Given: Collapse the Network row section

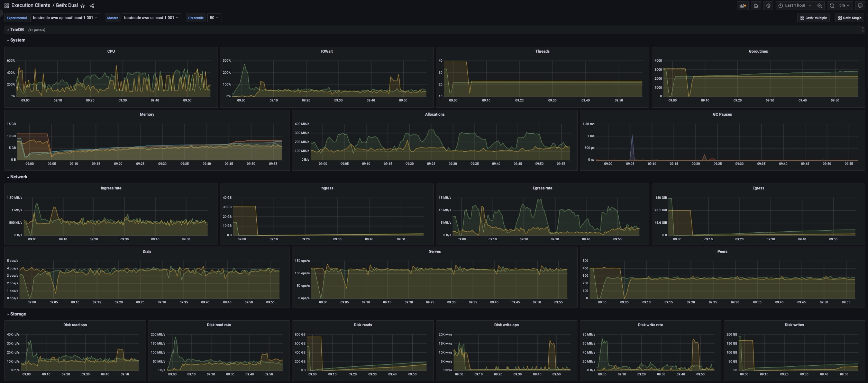Looking at the screenshot, I should coord(18,177).
